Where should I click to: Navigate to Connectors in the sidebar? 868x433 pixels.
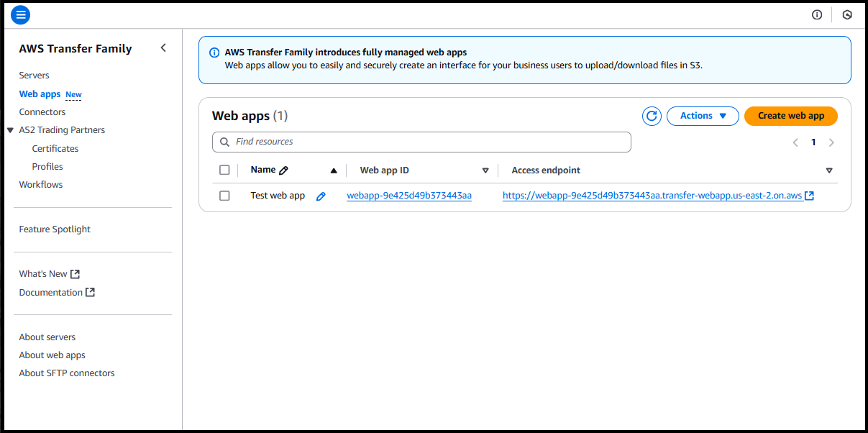click(x=42, y=111)
